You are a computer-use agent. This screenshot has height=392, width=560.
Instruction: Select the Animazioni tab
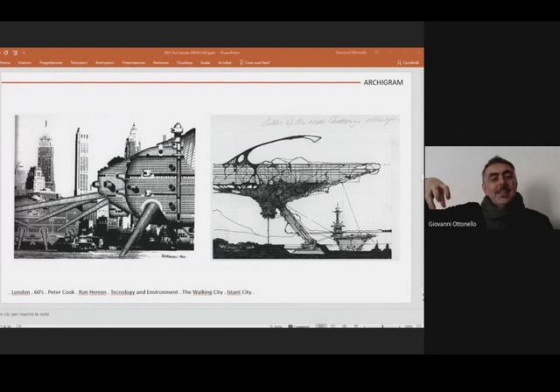click(104, 63)
